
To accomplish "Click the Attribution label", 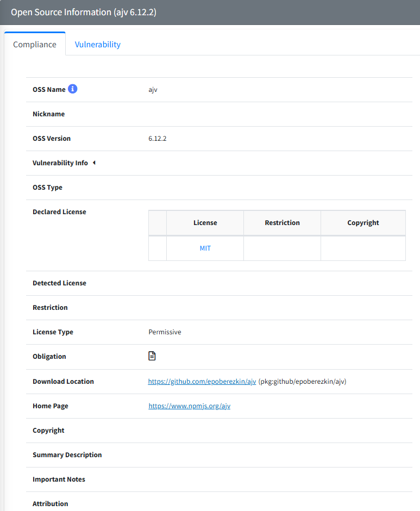I will point(51,503).
